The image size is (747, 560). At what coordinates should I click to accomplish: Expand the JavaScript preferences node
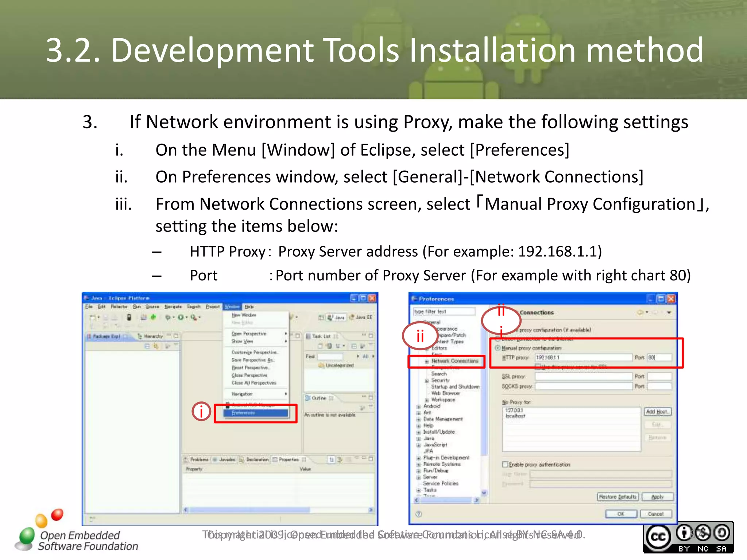[x=418, y=445]
